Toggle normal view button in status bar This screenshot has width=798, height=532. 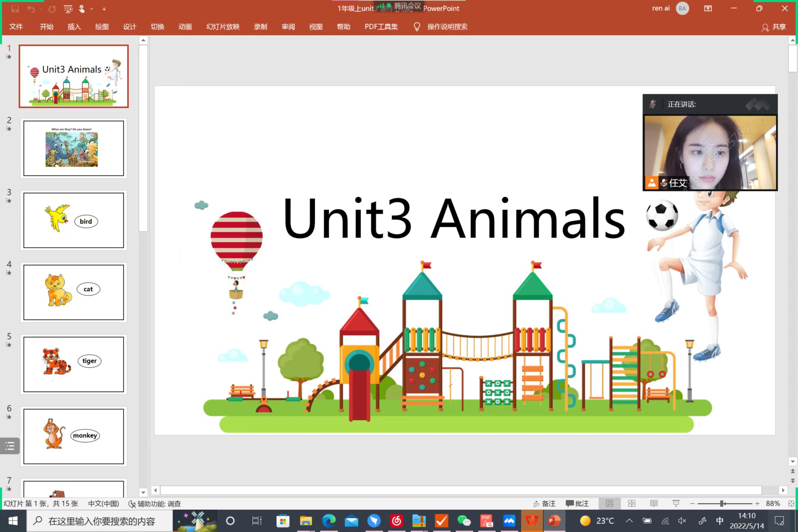(x=610, y=504)
